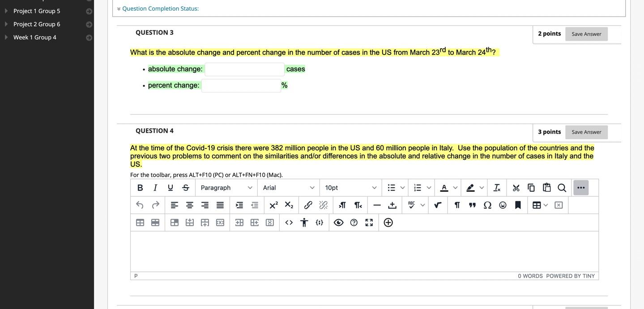644x309 pixels.
Task: Expand the Week 1 Group 4 item
Action: point(6,37)
